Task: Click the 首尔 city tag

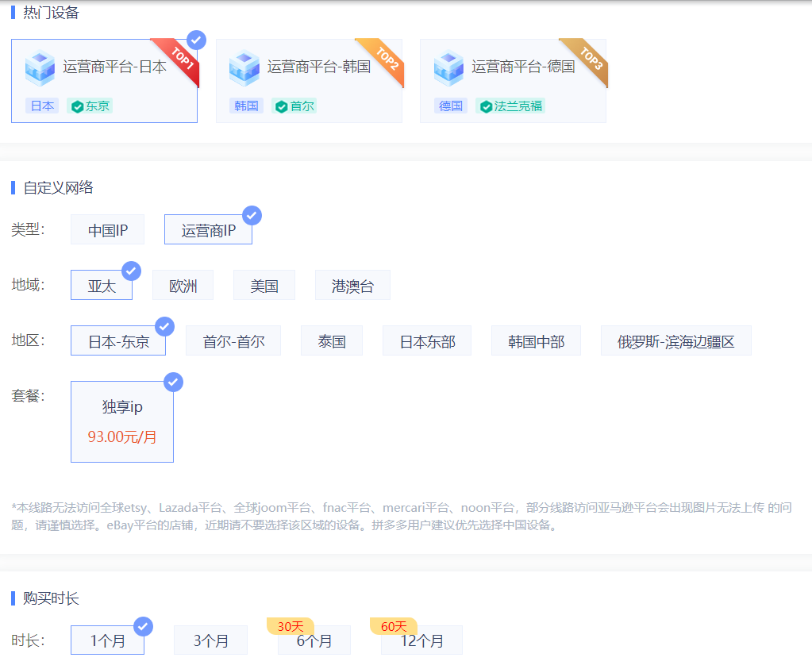Action: [294, 106]
